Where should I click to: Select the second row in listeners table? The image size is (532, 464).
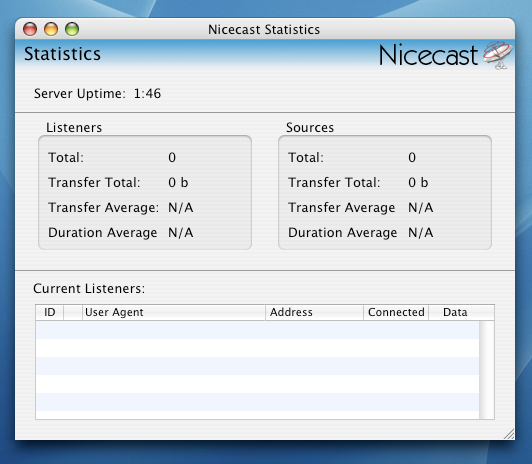point(258,348)
